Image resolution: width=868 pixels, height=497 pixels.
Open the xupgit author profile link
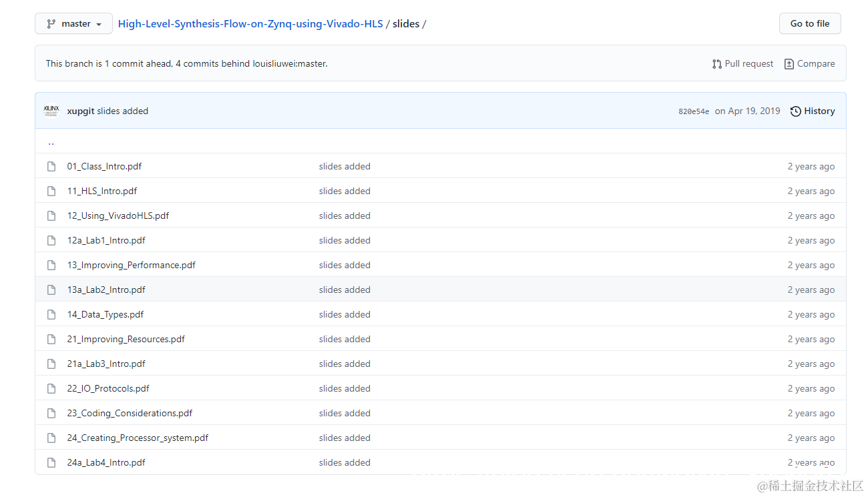pyautogui.click(x=81, y=111)
